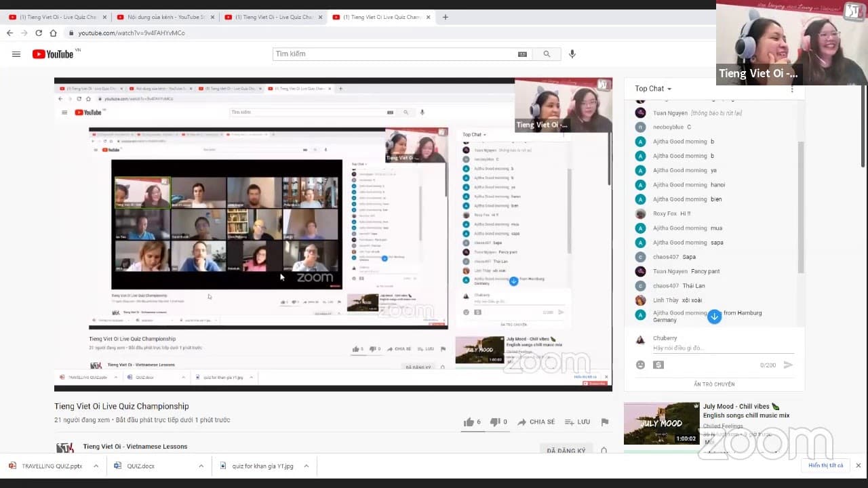Share the stream with CHIA SẺ

pyautogui.click(x=536, y=422)
